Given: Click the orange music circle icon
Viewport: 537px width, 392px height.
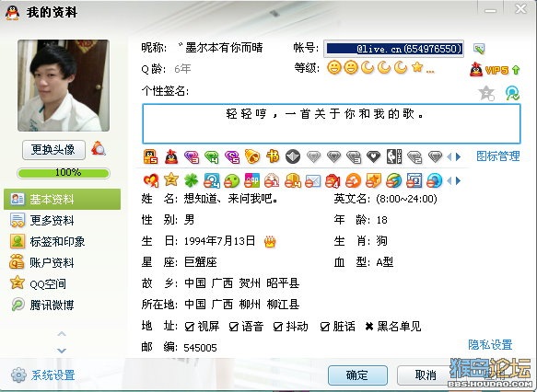Looking at the screenshot, I should pyautogui.click(x=353, y=180).
